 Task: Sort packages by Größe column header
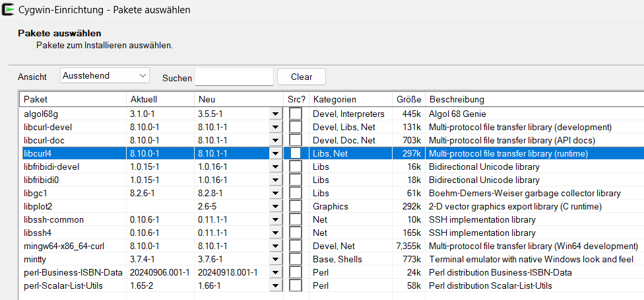tap(408, 99)
